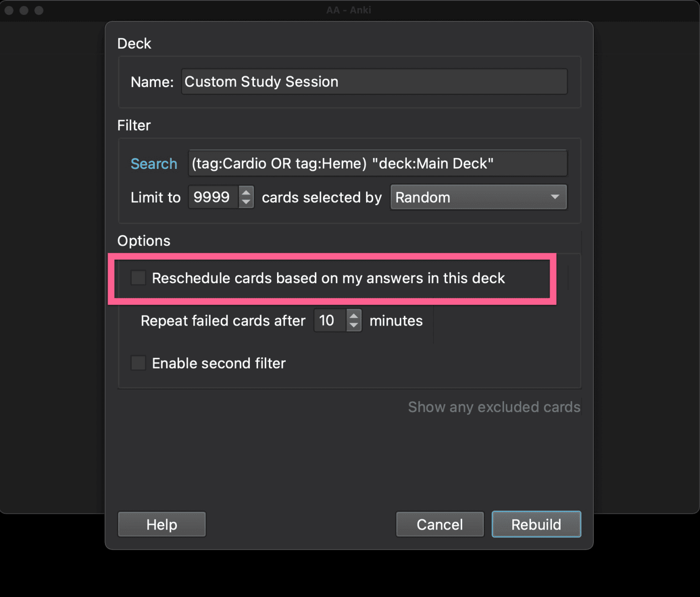Image resolution: width=700 pixels, height=597 pixels.
Task: Click the green zoom traffic light button
Action: coord(39,10)
